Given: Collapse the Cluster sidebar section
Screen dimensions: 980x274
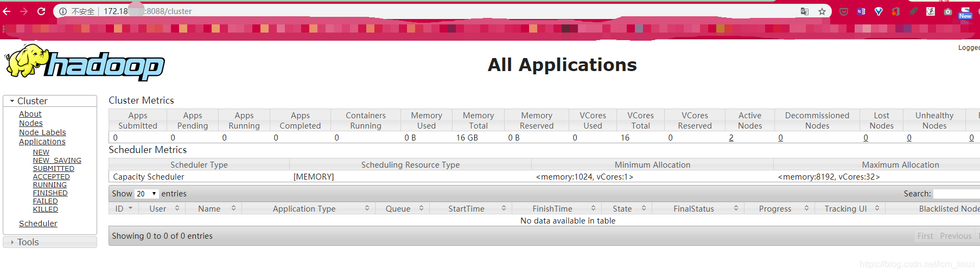Looking at the screenshot, I should [50, 101].
